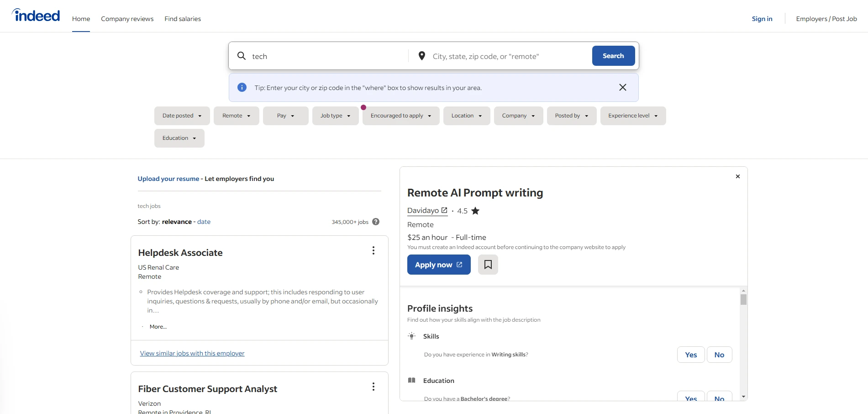Expand the Encouraged to apply filter
The width and height of the screenshot is (868, 414).
click(x=401, y=116)
